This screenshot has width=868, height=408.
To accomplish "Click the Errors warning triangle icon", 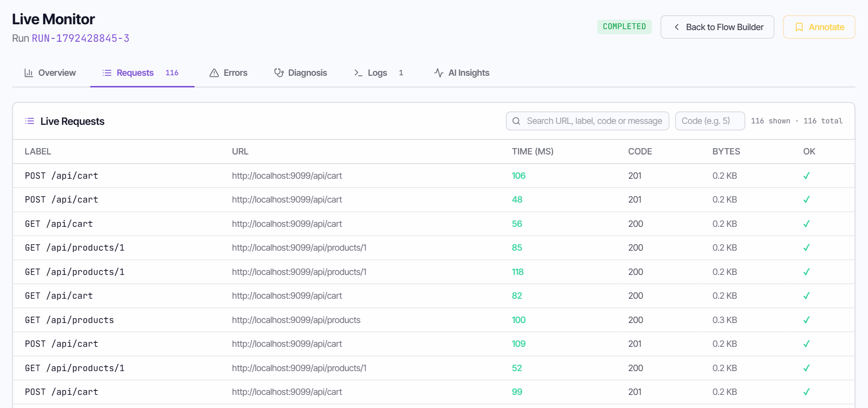I will pos(214,73).
